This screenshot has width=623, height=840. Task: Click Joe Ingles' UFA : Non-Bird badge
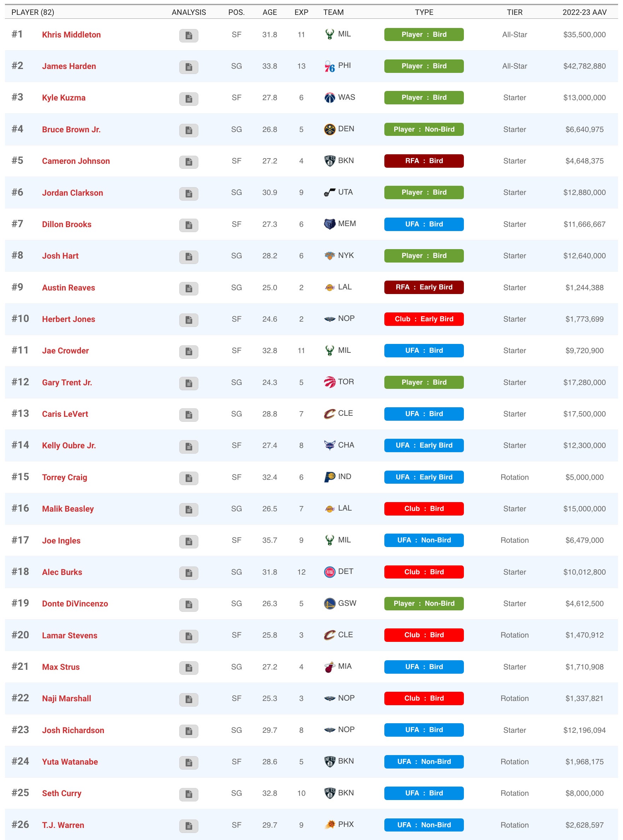(x=424, y=540)
